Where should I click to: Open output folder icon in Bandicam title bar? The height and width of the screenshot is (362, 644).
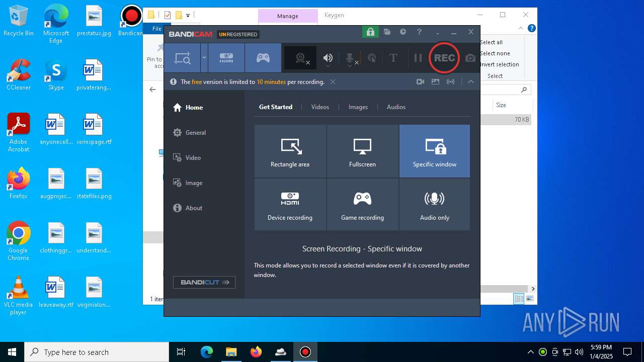tap(387, 32)
